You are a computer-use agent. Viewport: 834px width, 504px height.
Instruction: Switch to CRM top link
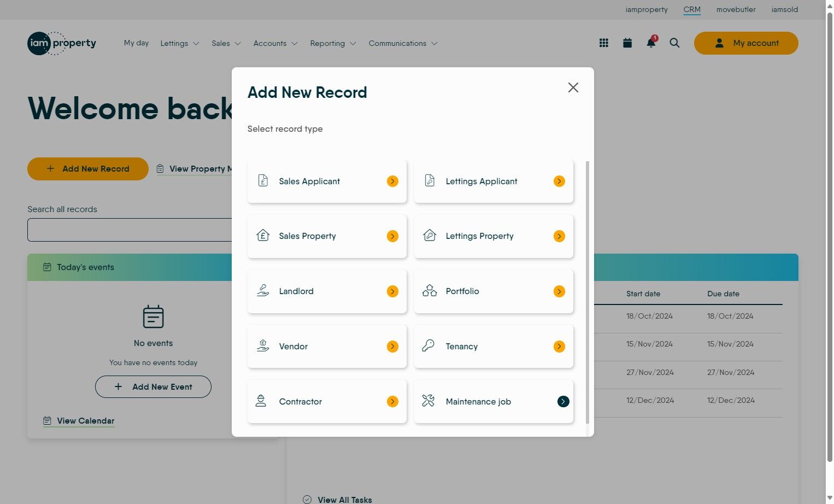(692, 9)
